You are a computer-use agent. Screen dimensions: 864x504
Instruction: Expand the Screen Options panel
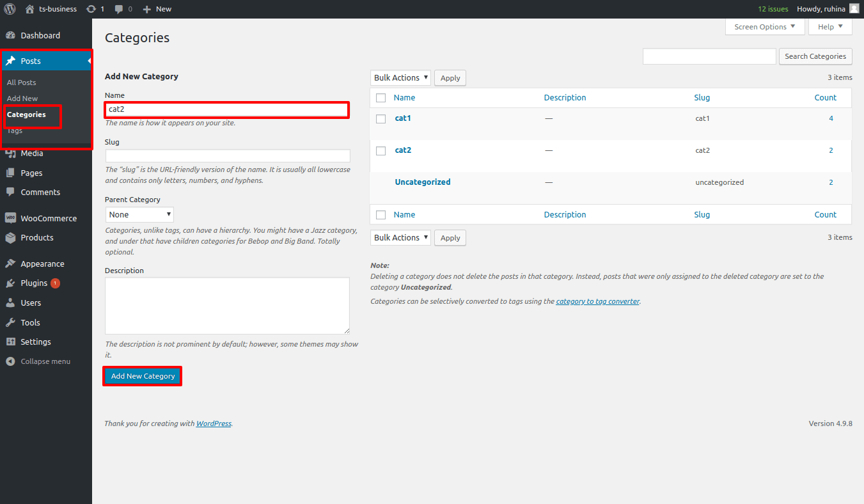[764, 27]
